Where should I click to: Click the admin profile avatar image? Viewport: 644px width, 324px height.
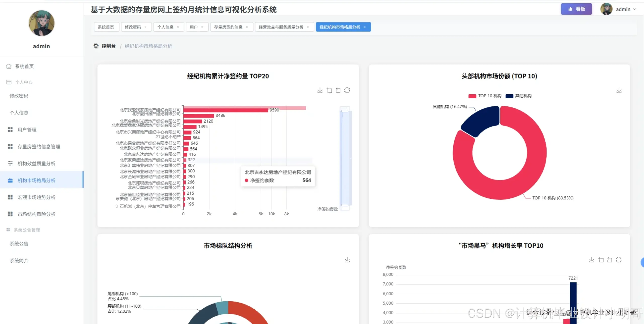point(607,9)
